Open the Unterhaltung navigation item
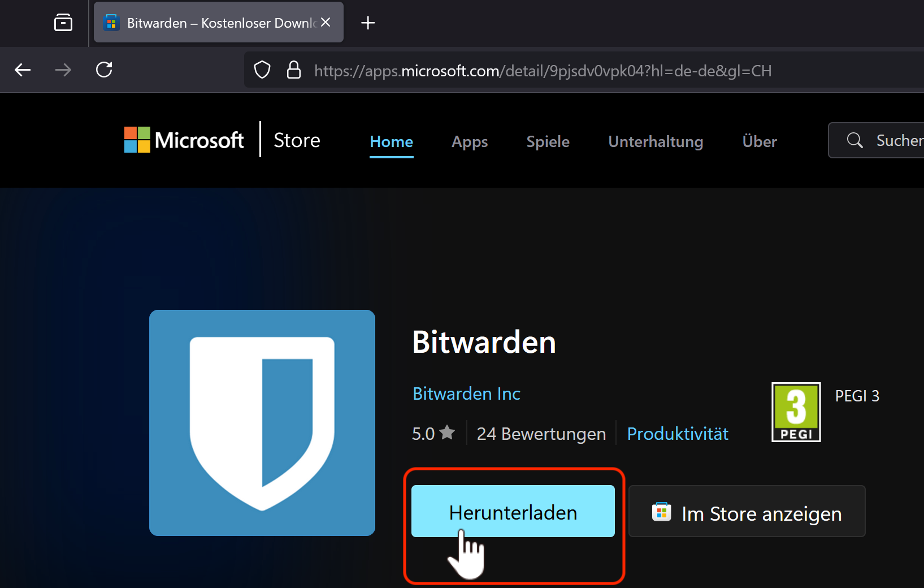Viewport: 924px width, 588px height. (x=656, y=141)
